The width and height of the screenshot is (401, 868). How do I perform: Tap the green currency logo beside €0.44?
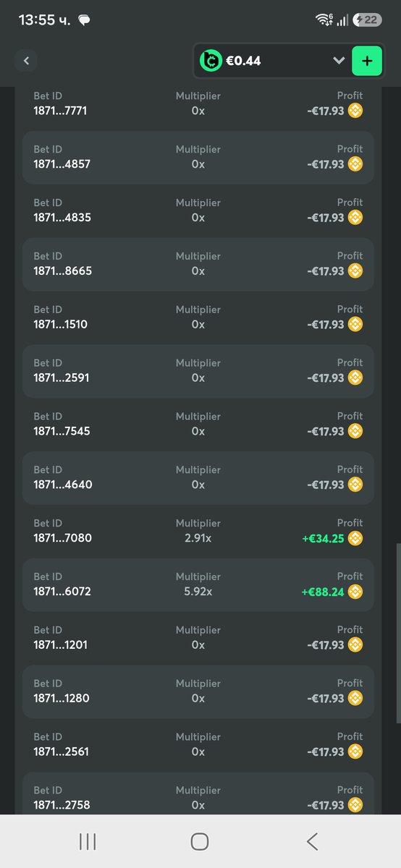pos(211,61)
